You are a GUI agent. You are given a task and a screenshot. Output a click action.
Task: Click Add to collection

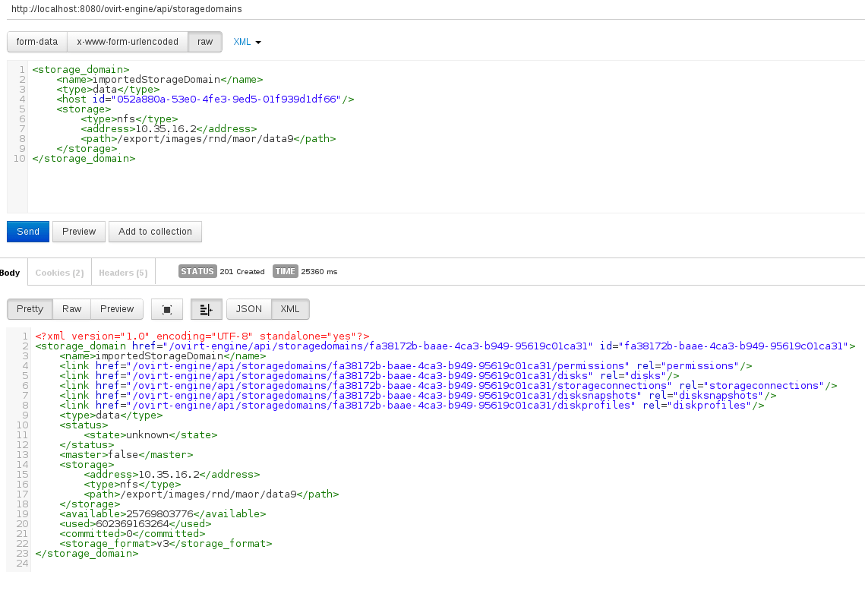(155, 232)
